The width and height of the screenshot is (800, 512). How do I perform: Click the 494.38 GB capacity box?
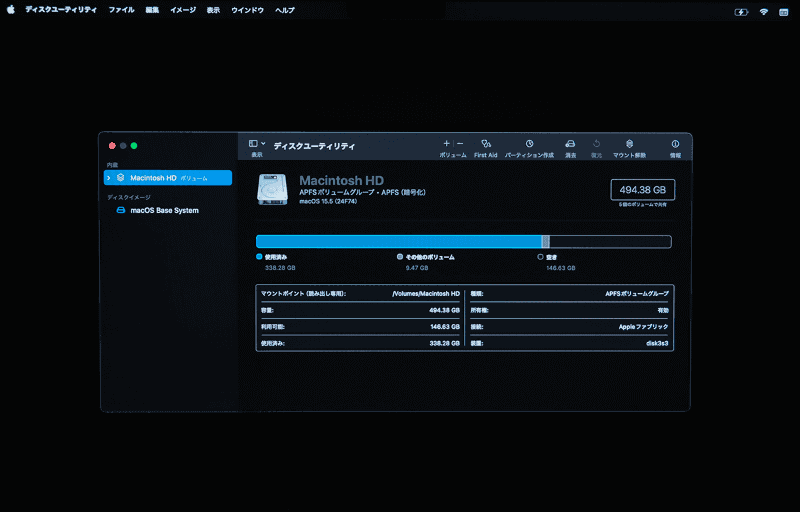click(642, 190)
